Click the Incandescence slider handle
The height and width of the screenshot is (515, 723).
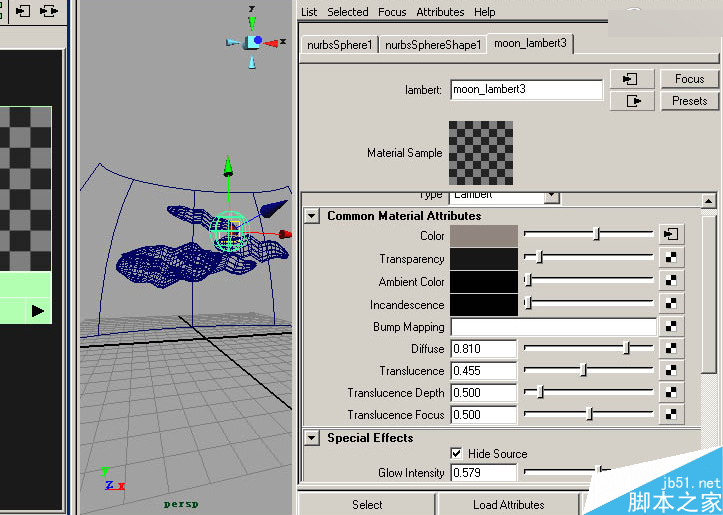(x=528, y=302)
